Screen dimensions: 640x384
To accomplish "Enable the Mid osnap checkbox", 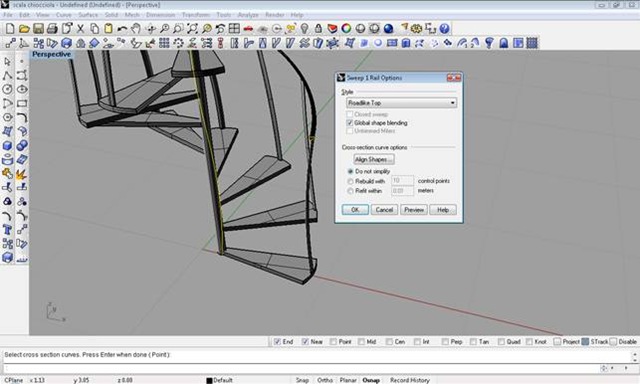I will tap(361, 342).
